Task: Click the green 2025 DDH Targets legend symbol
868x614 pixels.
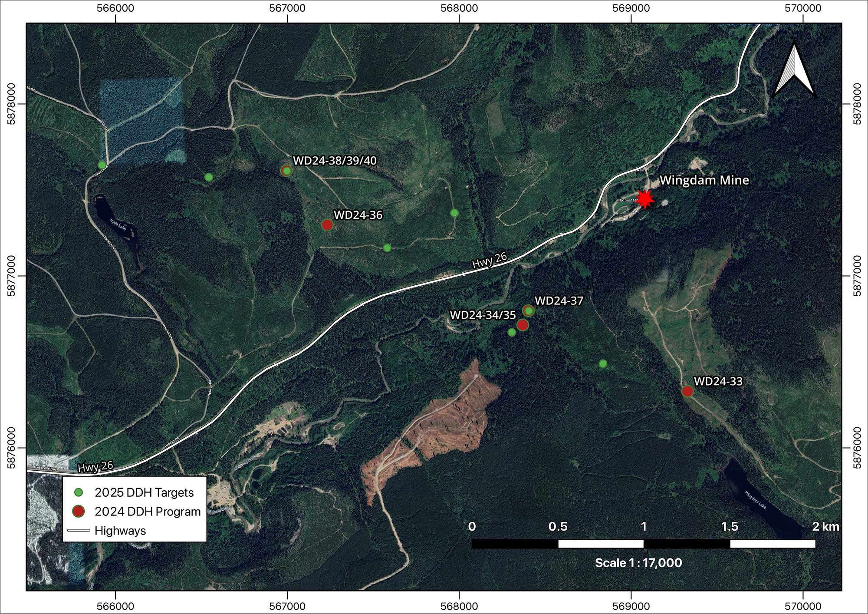Action: pos(79,492)
